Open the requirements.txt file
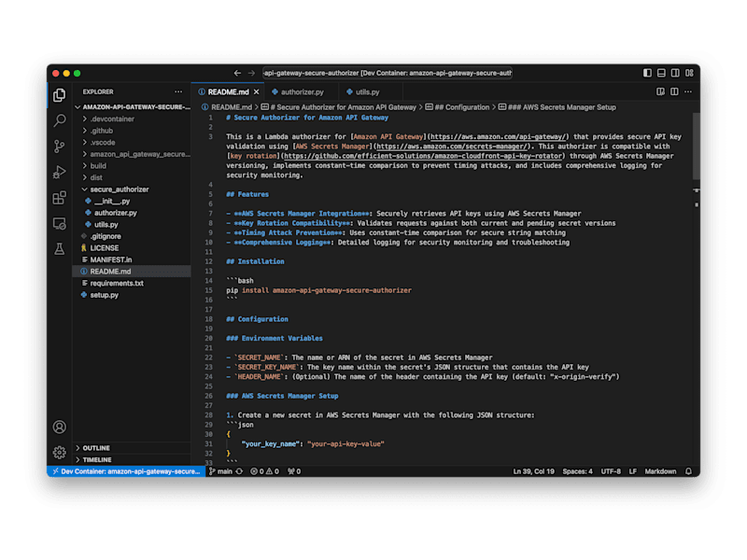The image size is (747, 560). (x=133, y=284)
